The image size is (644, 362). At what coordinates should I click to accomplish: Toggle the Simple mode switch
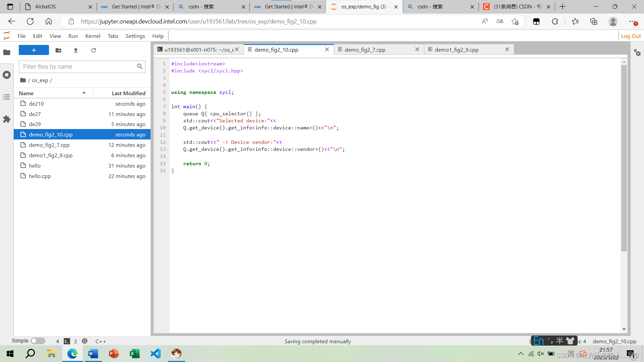click(38, 341)
